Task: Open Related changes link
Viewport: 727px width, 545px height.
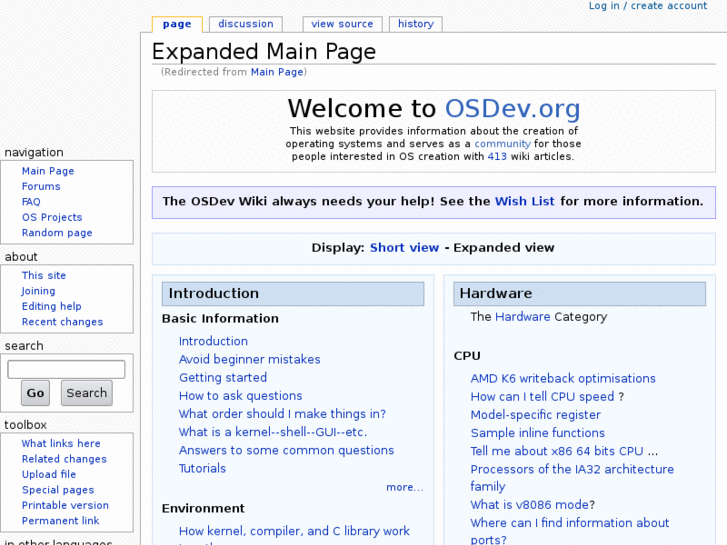Action: [64, 459]
